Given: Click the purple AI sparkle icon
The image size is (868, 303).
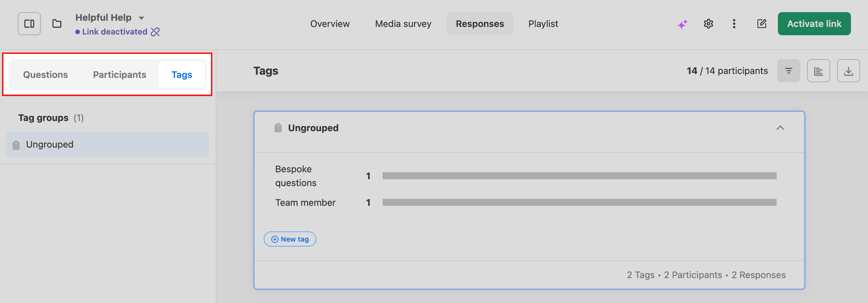Looking at the screenshot, I should (x=682, y=24).
